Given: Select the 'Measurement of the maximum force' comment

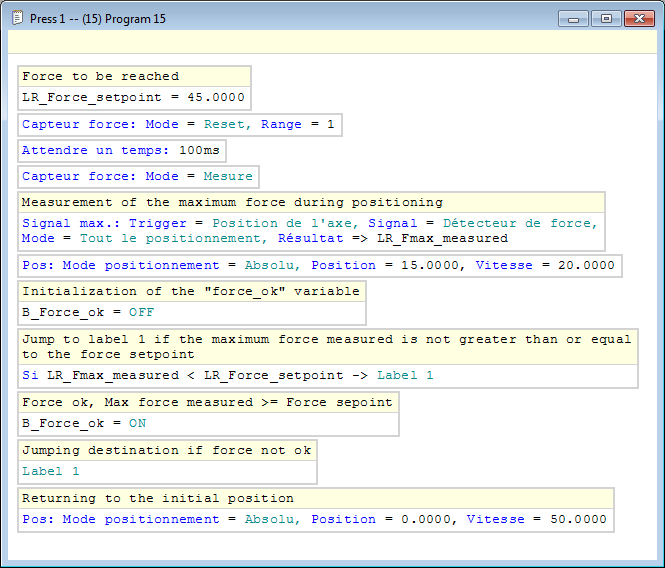Looking at the screenshot, I should 311,202.
